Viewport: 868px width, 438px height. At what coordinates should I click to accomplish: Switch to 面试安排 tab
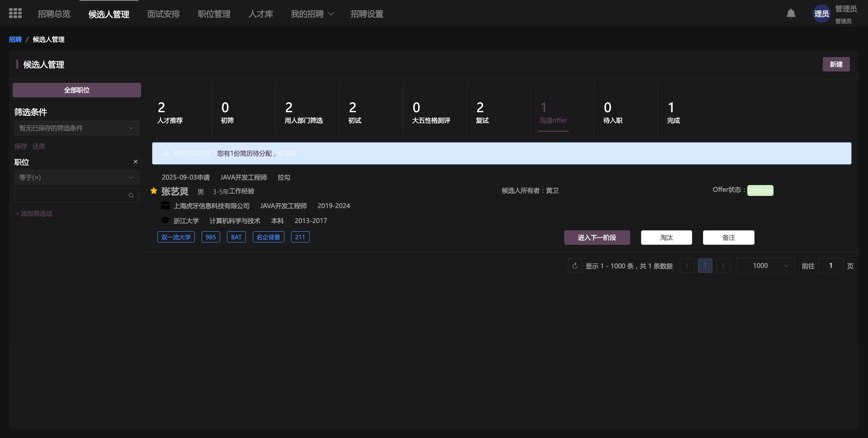click(163, 14)
